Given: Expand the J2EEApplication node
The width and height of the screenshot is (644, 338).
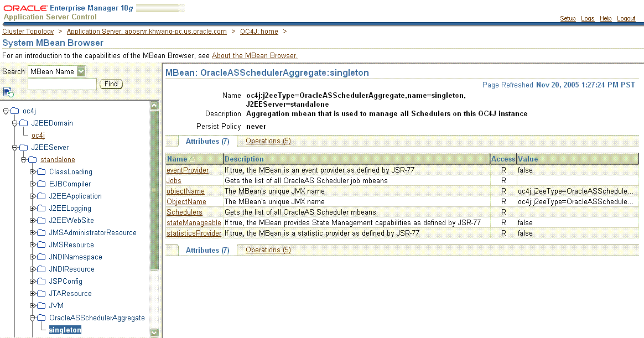Looking at the screenshot, I should coord(33,196).
